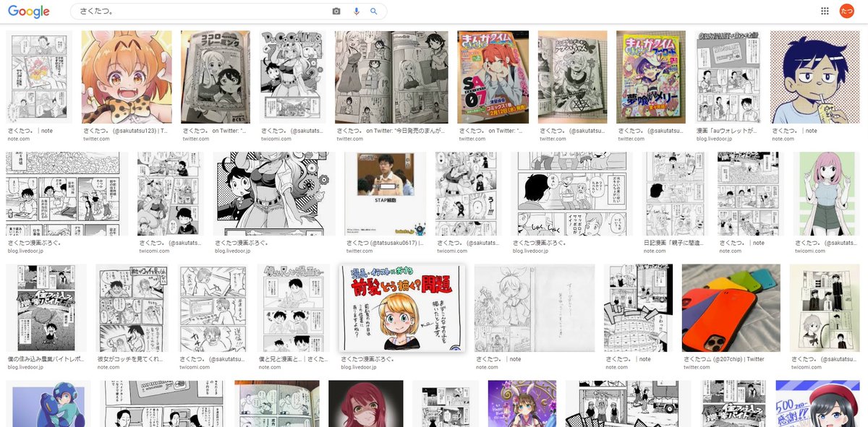Open the red-haired girl dark portrait thumbnail
The width and height of the screenshot is (868, 427).
pyautogui.click(x=365, y=404)
